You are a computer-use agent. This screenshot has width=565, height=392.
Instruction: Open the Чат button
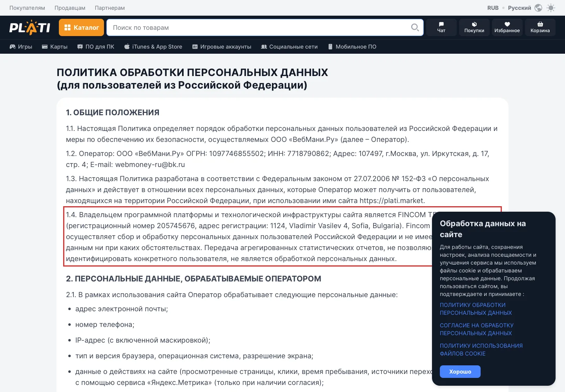tap(441, 27)
